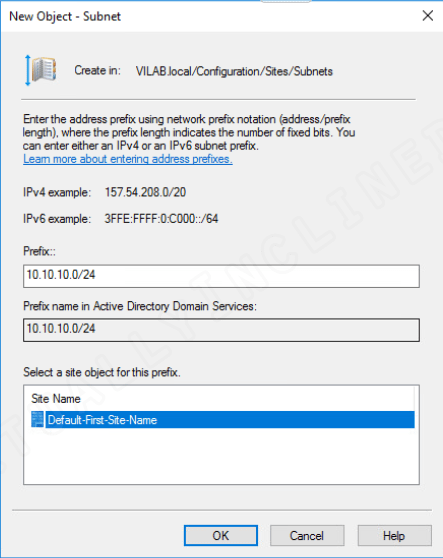
Task: Click the Prefix name in Active Directory label
Action: [140, 306]
